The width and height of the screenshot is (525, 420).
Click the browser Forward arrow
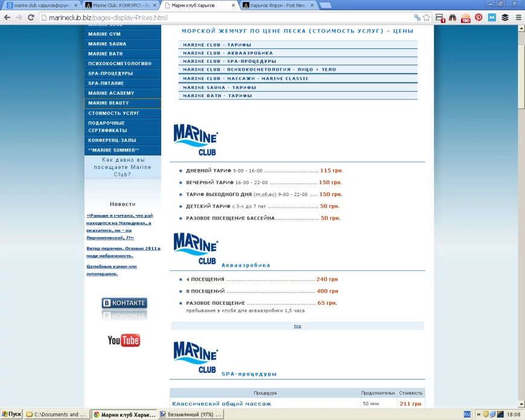19,17
